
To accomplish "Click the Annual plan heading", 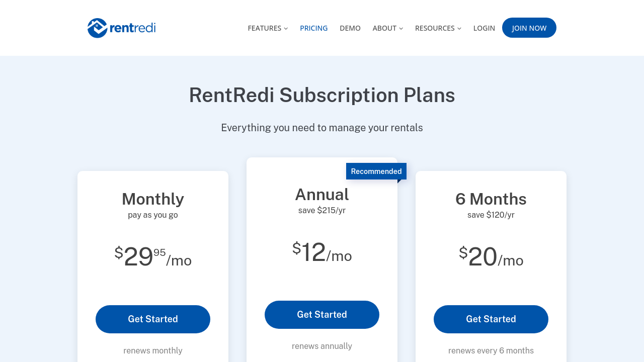I will 322,195.
